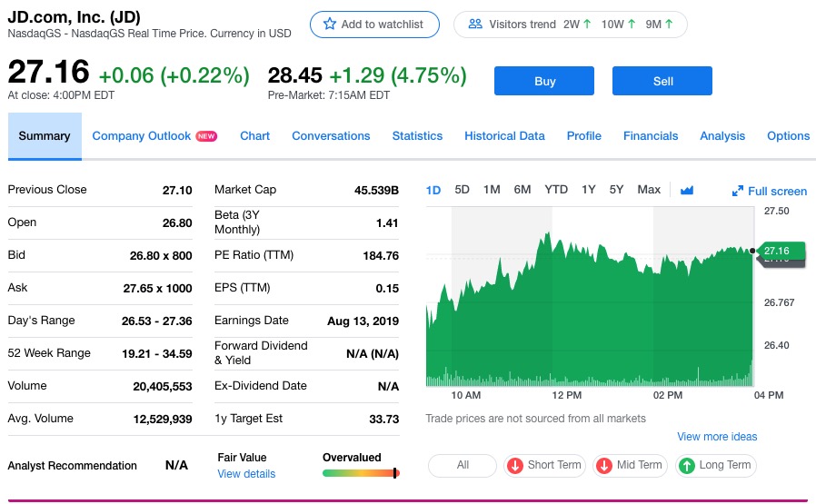Go to the Chart tab
816x504 pixels.
pyautogui.click(x=254, y=136)
